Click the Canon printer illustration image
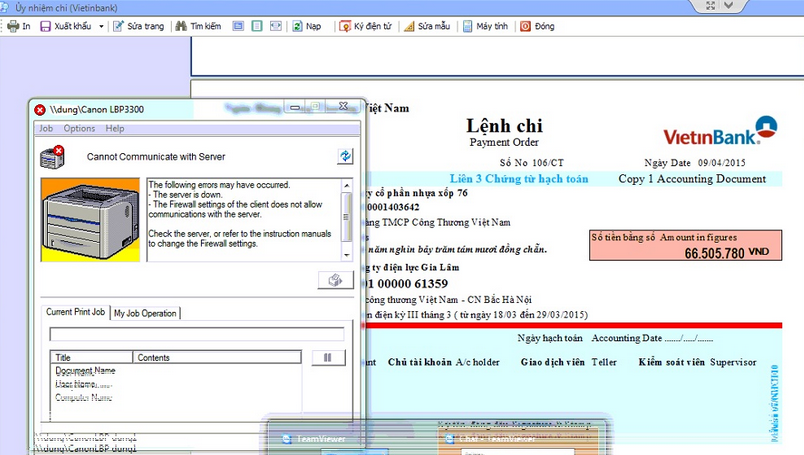Viewport: 804px width, 455px height. pyautogui.click(x=90, y=220)
